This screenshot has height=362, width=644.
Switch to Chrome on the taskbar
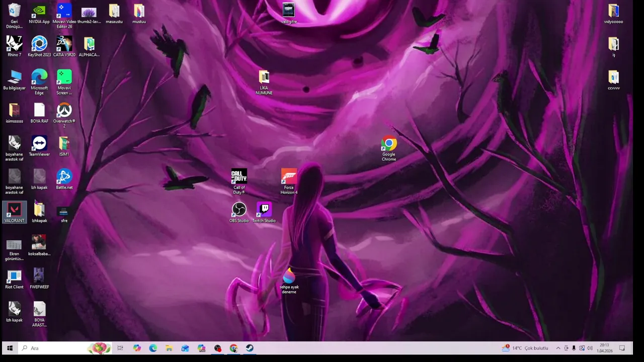point(233,348)
